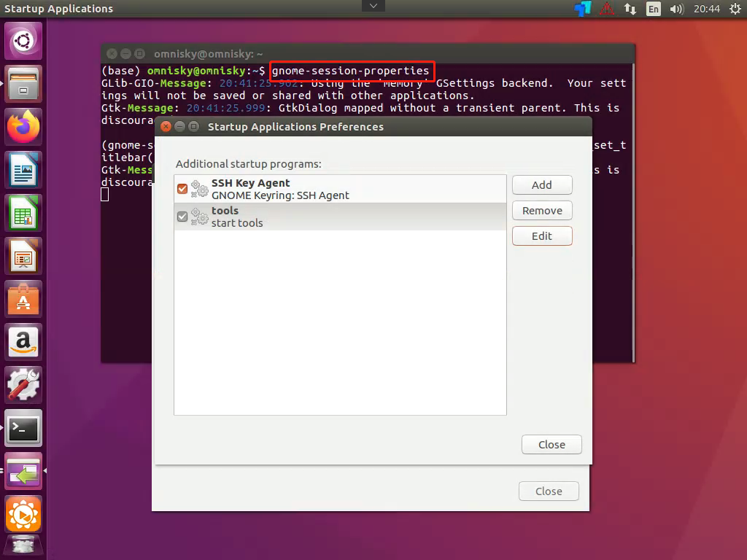
Task: Uncheck the SSH Key Agent startup checkbox
Action: click(182, 188)
